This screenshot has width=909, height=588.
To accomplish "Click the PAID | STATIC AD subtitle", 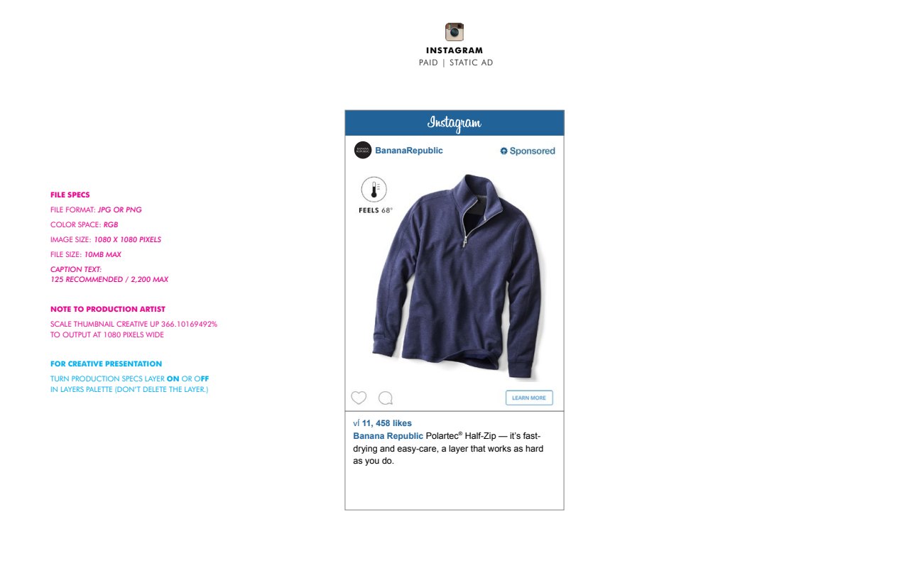I will point(456,63).
